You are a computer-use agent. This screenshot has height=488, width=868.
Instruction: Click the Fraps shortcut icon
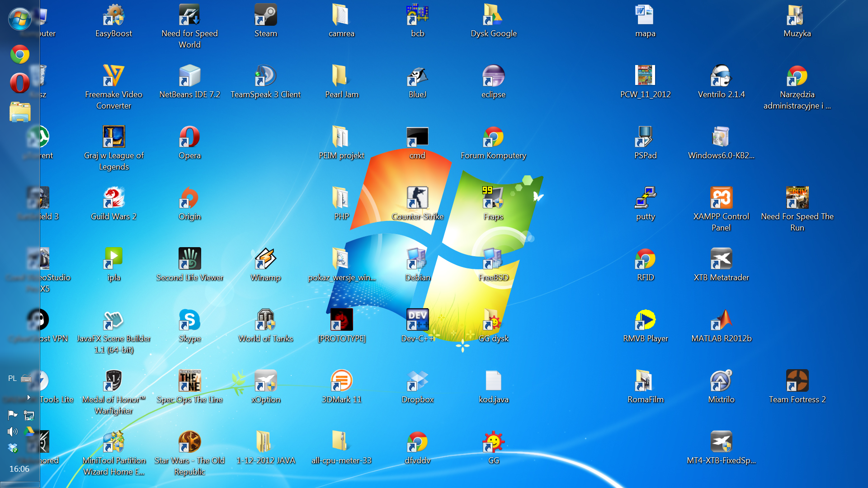(493, 204)
